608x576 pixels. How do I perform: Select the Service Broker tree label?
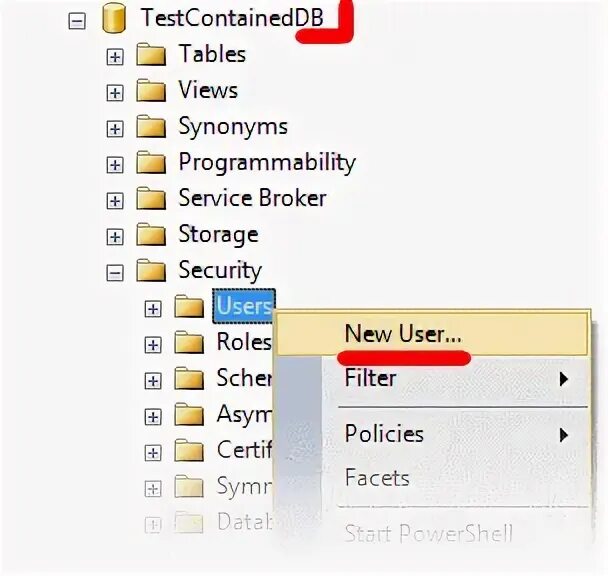coord(252,198)
